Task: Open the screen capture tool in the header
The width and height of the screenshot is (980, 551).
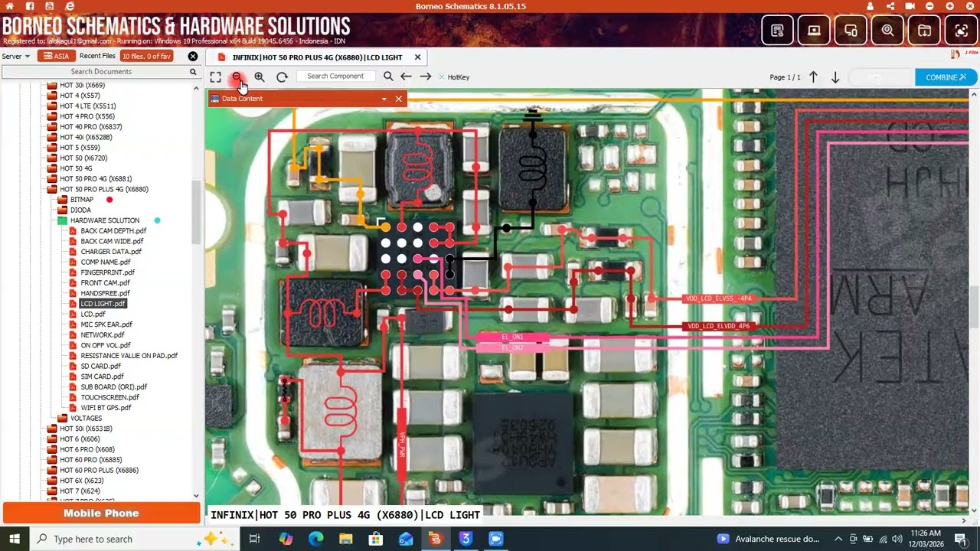Action: [961, 31]
